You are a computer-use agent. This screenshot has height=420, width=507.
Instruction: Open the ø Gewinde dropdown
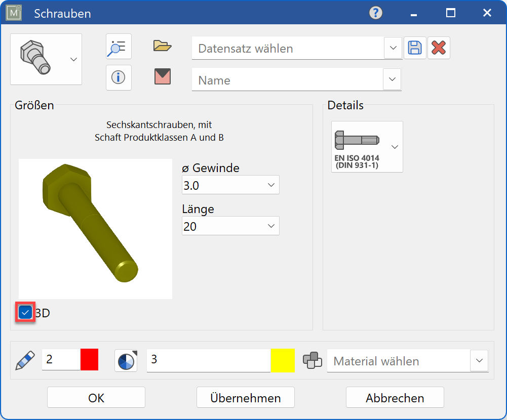[271, 184]
